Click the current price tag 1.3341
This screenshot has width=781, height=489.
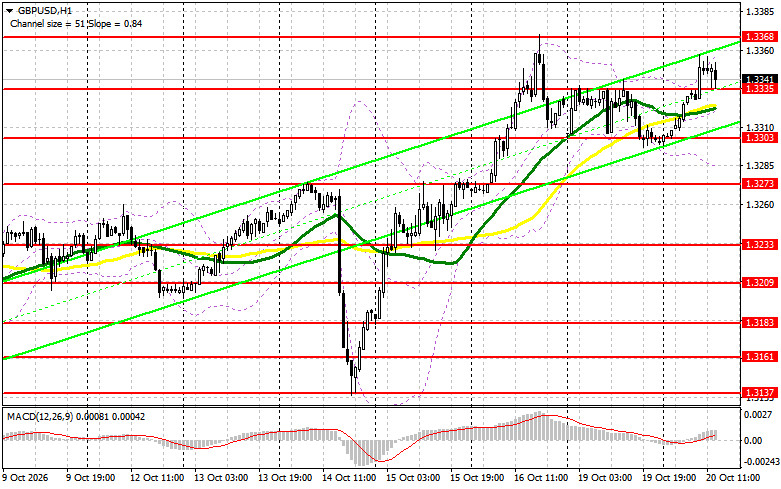coord(759,79)
